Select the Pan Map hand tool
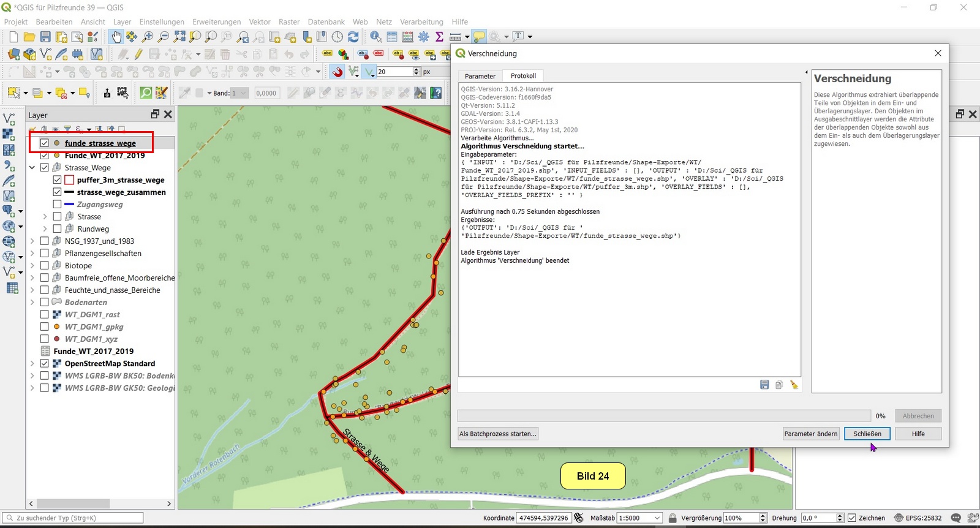Viewport: 980px width, 528px height. coord(116,37)
